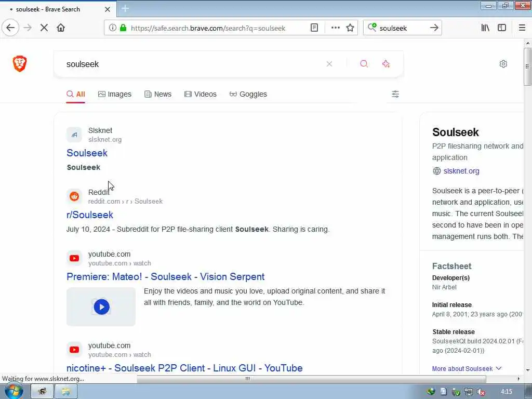Open the Firefox hamburger menu
Viewport: 532px width, 399px height.
(x=522, y=28)
